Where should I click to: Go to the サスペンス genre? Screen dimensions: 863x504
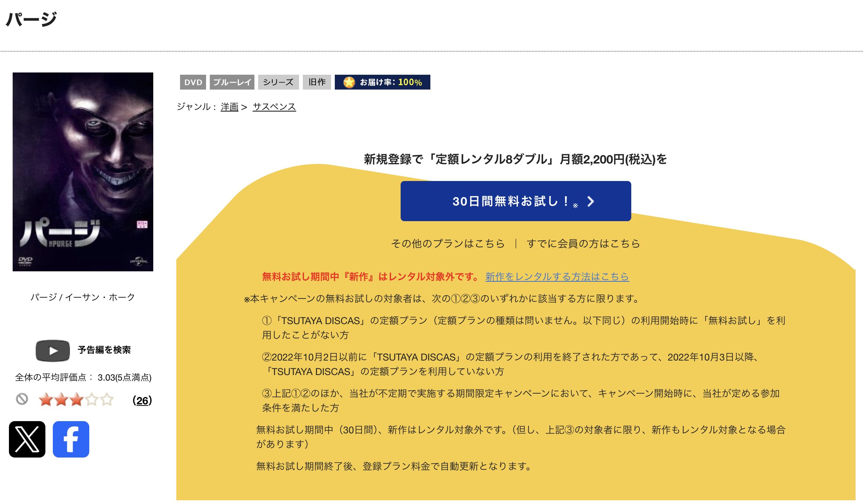pos(274,107)
